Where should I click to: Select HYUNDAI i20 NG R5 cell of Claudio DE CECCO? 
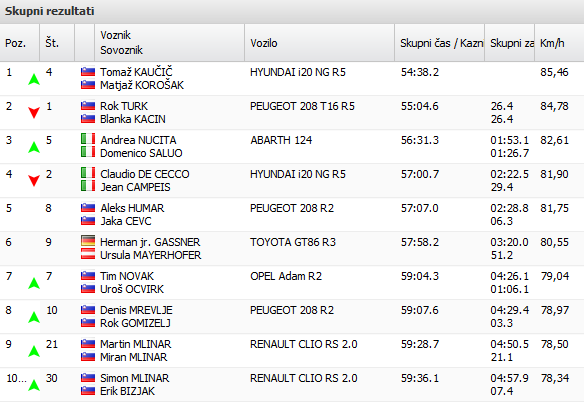pyautogui.click(x=298, y=174)
